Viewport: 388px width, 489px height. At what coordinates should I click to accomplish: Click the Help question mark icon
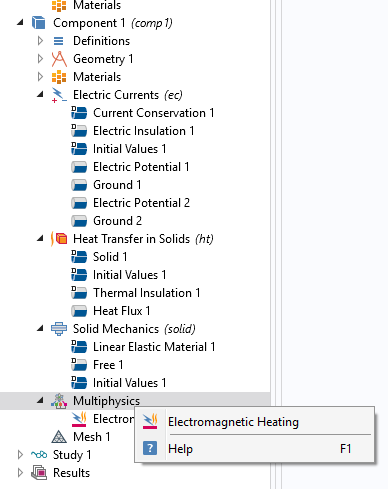click(x=150, y=448)
